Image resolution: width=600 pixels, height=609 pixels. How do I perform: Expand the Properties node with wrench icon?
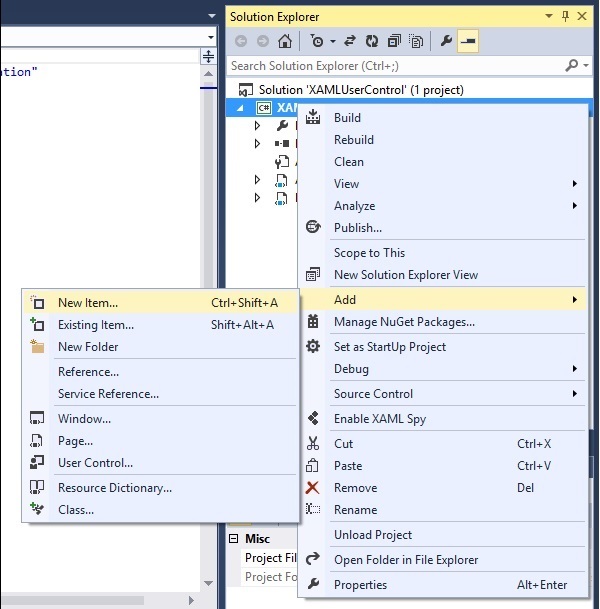click(x=257, y=125)
